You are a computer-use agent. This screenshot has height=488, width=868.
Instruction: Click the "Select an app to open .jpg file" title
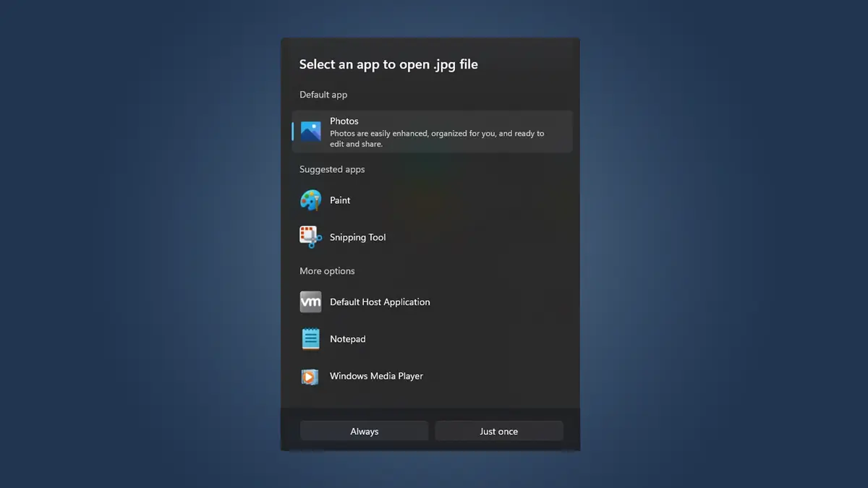pyautogui.click(x=388, y=64)
